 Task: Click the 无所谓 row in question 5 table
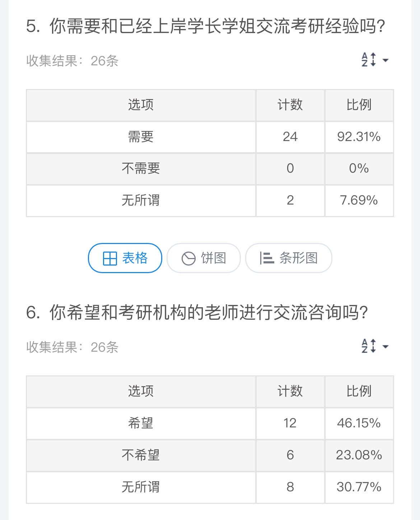210,201
